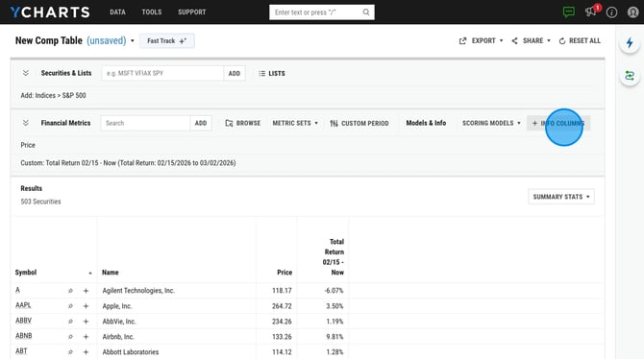Click the plus icon in the ABT row
644x359 pixels.
[x=86, y=352]
